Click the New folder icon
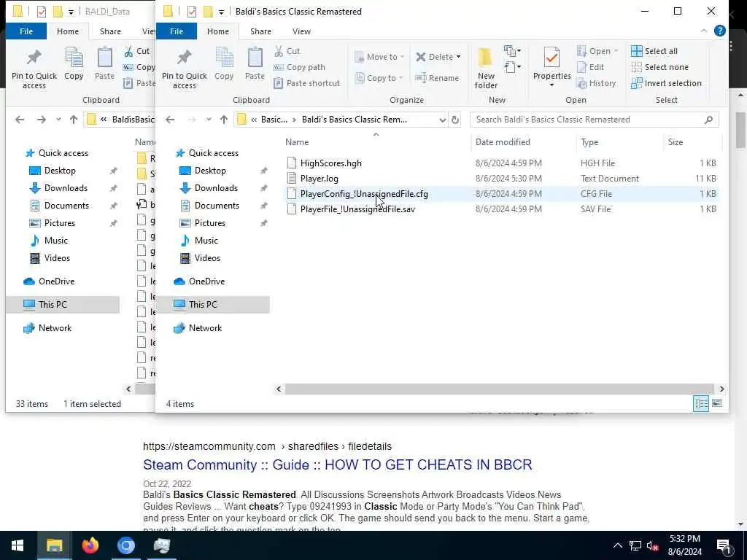Viewport: 747px width, 560px height. coord(485,68)
